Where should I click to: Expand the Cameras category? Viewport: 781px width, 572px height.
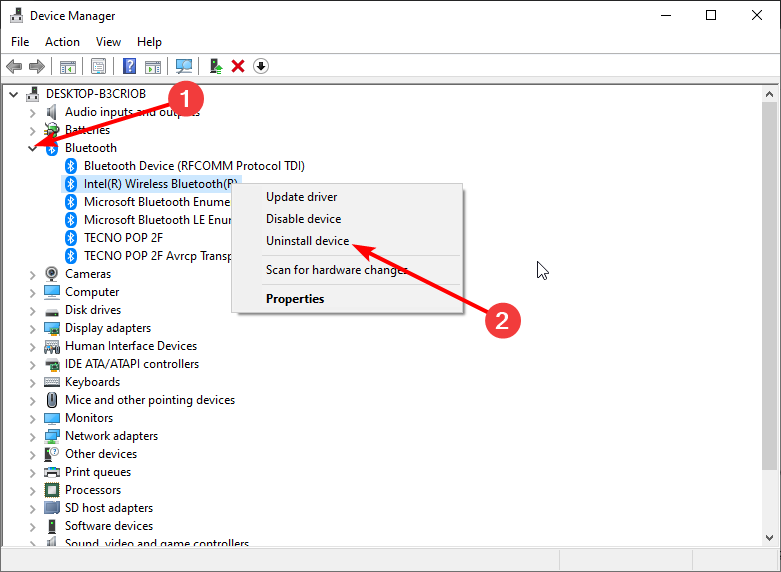tap(33, 275)
